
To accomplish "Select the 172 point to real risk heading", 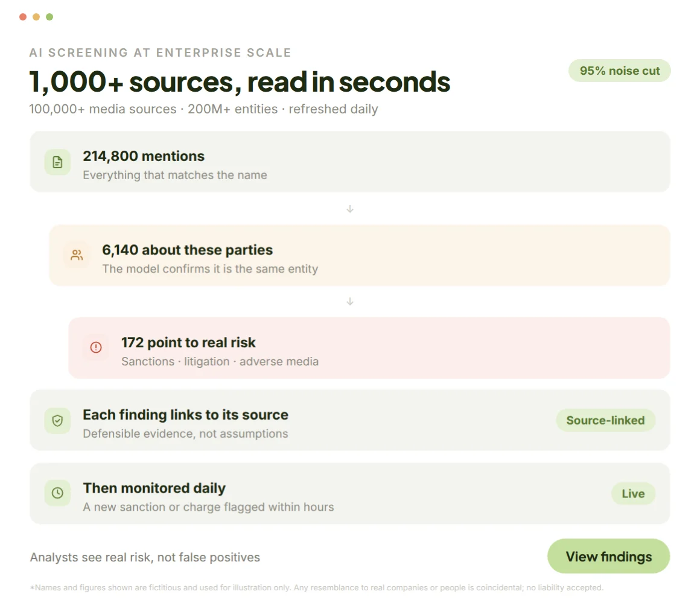I will 188,343.
